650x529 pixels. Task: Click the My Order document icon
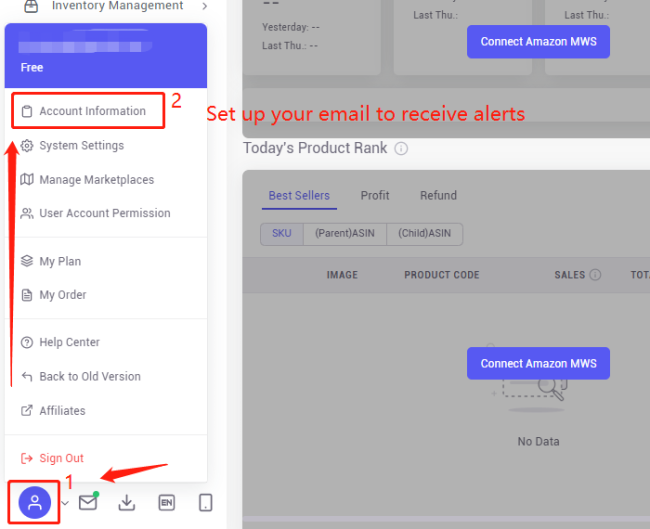coord(27,295)
